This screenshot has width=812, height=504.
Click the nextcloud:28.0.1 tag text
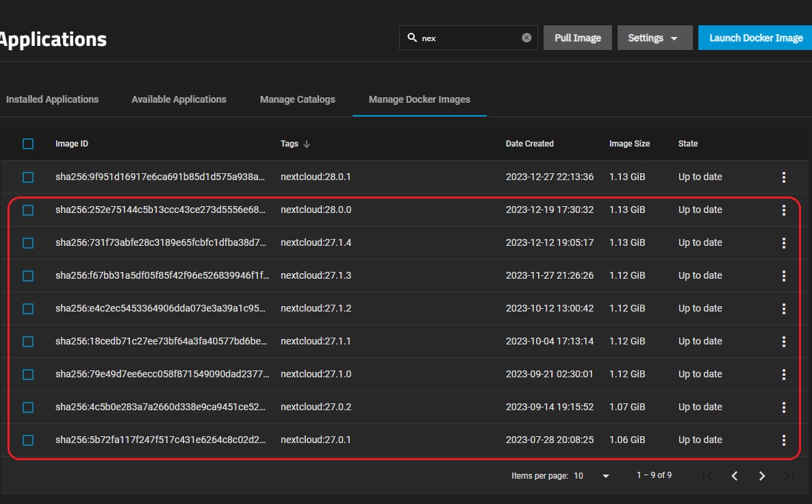point(316,177)
